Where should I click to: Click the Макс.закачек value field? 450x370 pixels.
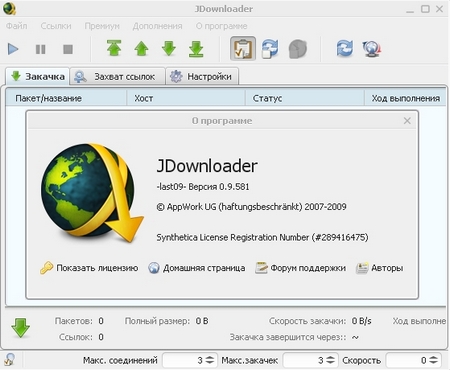tap(304, 360)
